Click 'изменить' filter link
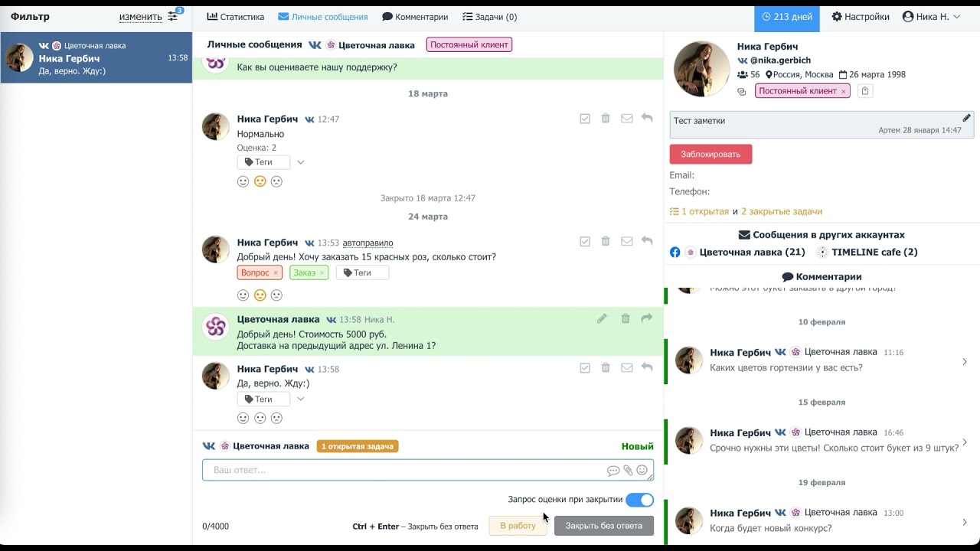980x551 pixels. (x=141, y=17)
